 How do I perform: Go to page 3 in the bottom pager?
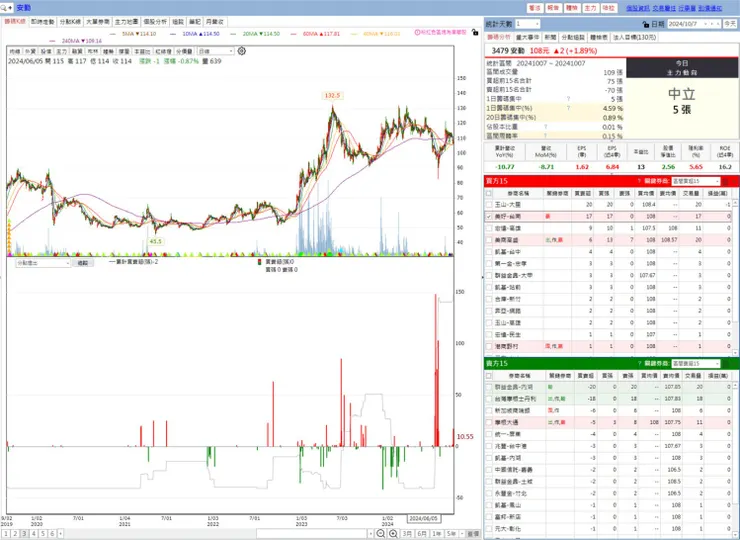[x=24, y=533]
